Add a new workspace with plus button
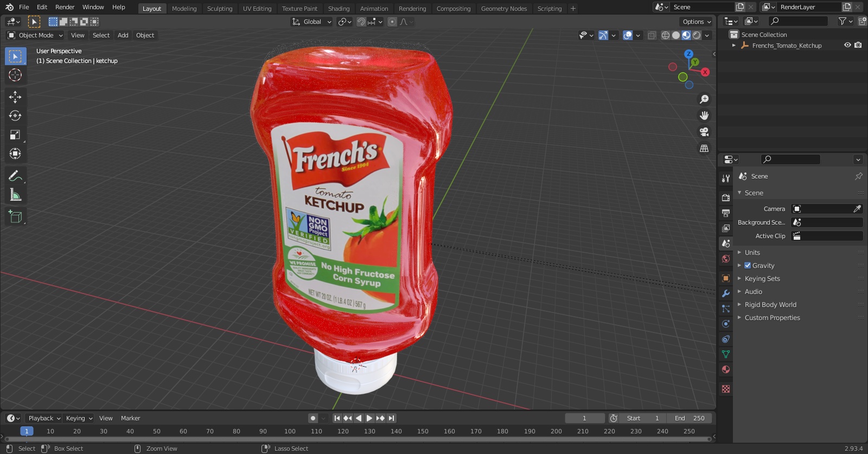This screenshot has height=454, width=868. click(x=573, y=9)
